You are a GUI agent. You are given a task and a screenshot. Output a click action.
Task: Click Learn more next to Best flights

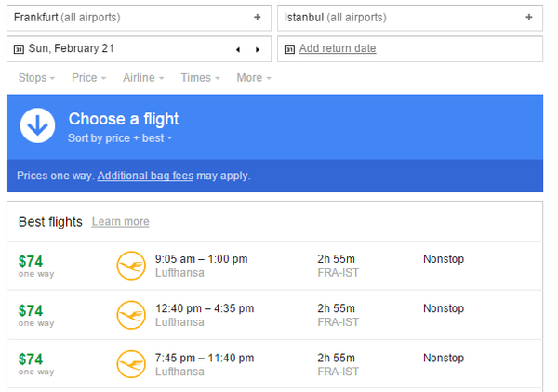(x=120, y=222)
